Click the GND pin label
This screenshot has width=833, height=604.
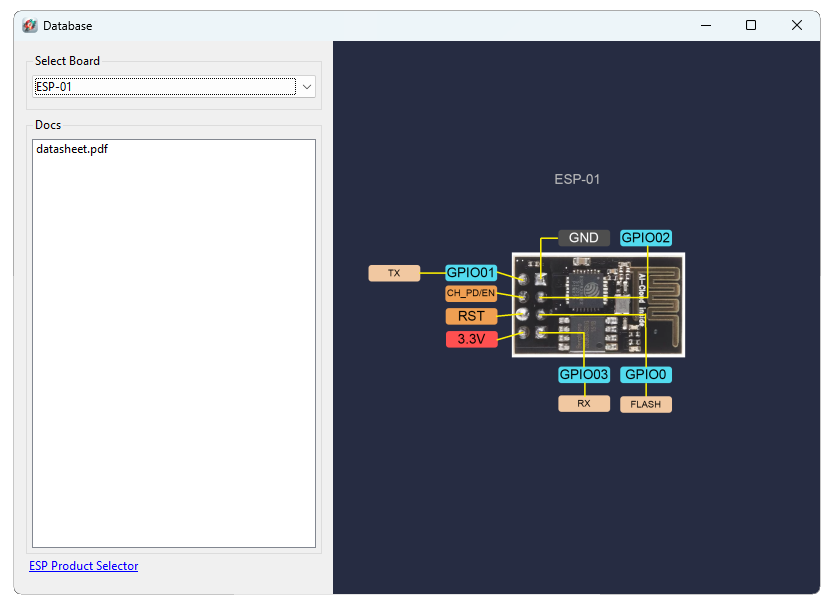click(x=583, y=238)
